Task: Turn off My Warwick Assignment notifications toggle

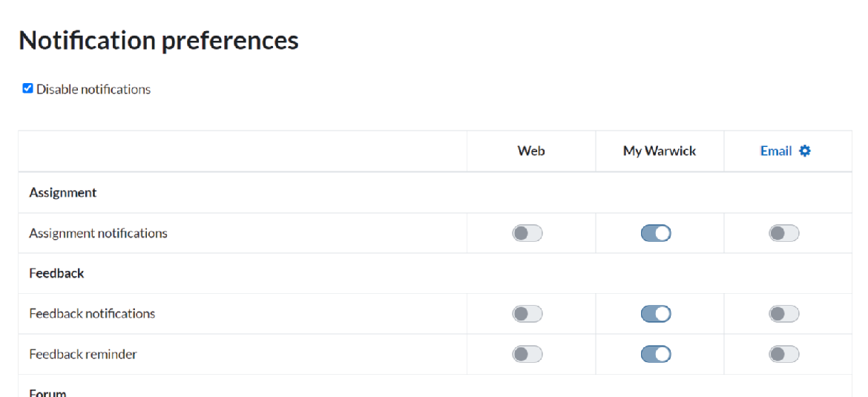Action: point(656,234)
